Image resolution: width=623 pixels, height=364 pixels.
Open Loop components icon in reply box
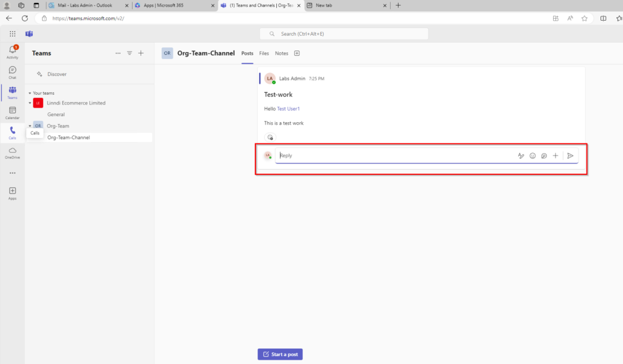click(x=544, y=156)
